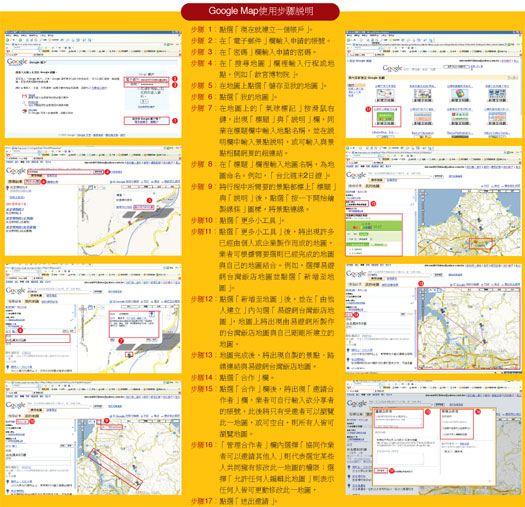Click the red pin beside the first search result

coord(7,188)
